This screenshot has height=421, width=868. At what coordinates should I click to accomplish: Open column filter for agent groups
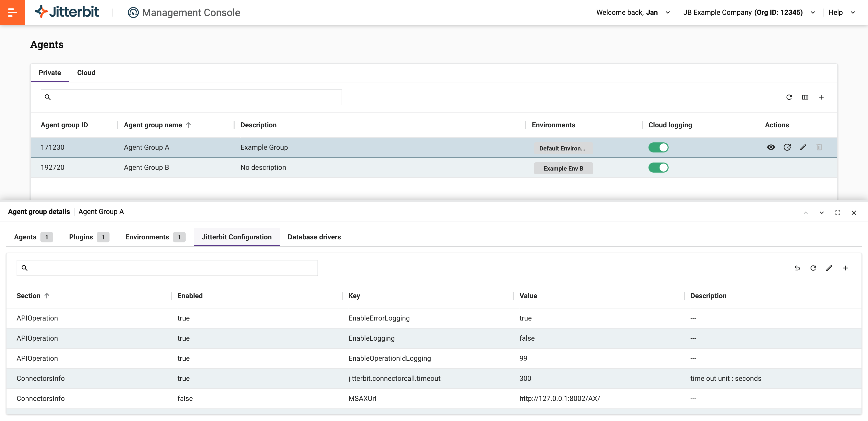point(805,97)
